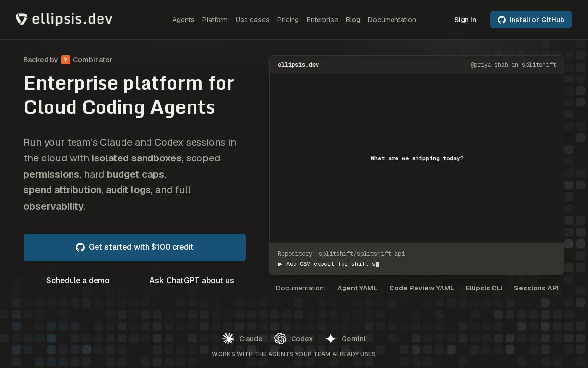Open the Blog link in the header
Viewport: 588px width, 368px height.
point(353,20)
